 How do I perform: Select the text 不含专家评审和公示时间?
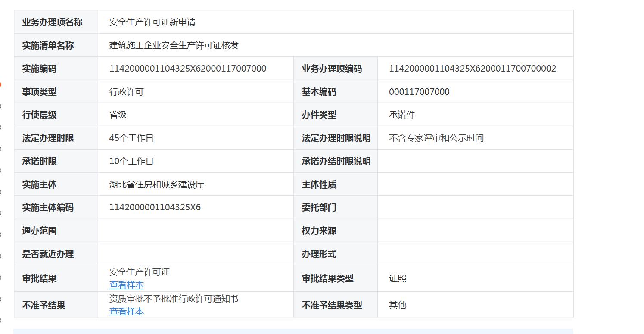436,138
